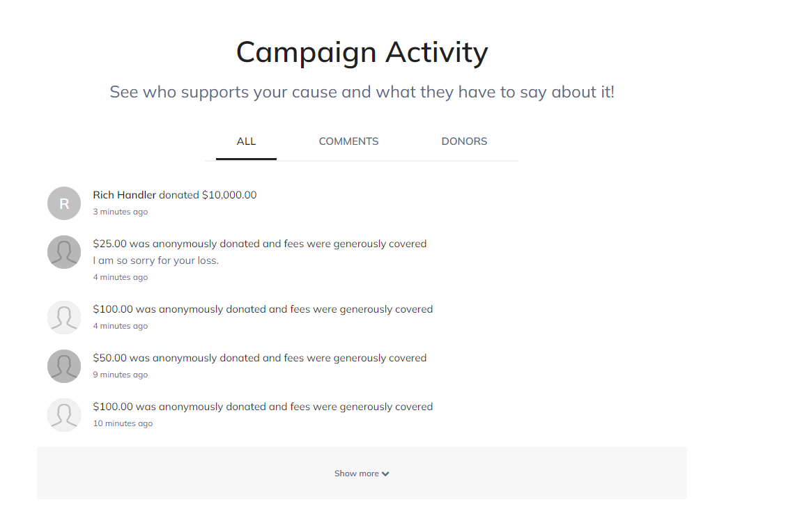Select the DONORS tab
This screenshot has height=532, width=809.
click(x=464, y=141)
